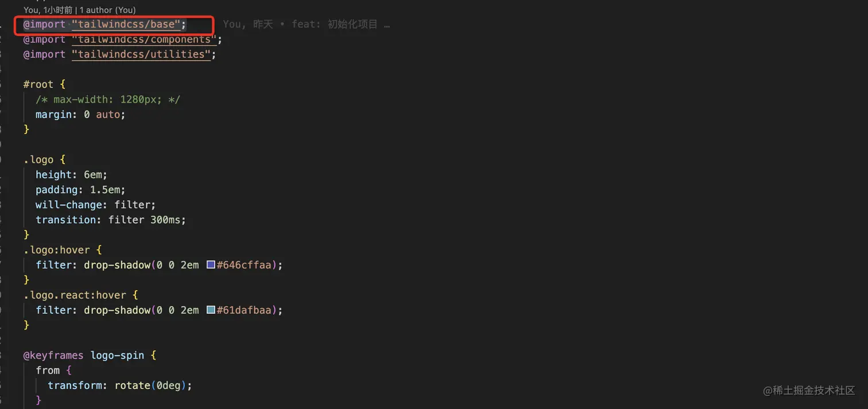Click the transform: rotate(0deg) declaration
The height and width of the screenshot is (409, 868).
[119, 385]
